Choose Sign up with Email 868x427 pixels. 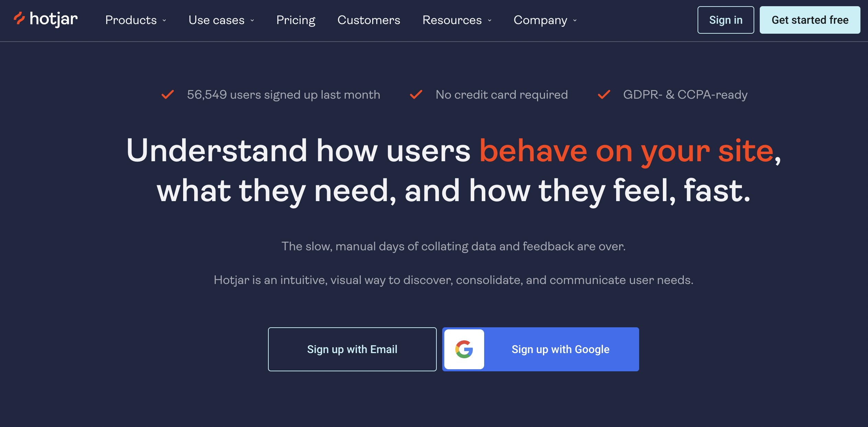tap(352, 349)
